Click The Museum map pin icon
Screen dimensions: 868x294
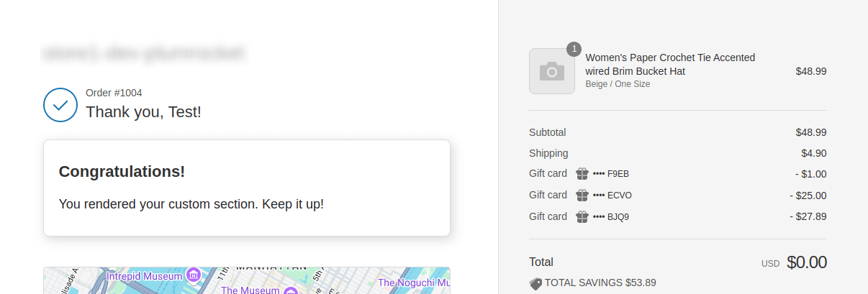(290, 290)
